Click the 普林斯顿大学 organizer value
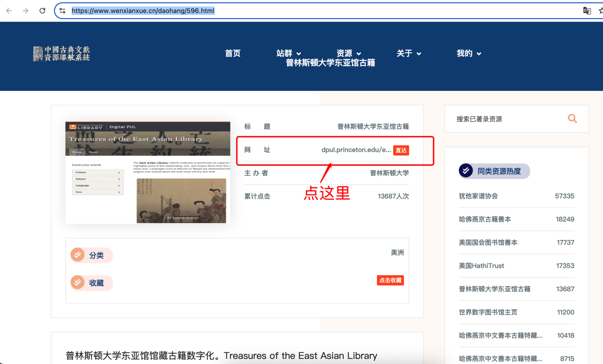The image size is (603, 364). coord(390,173)
